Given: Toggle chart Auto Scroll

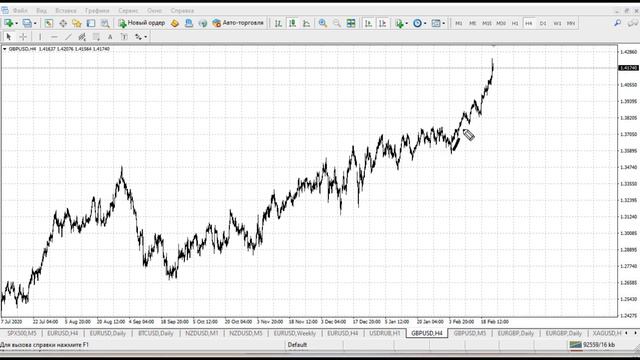Looking at the screenshot, I should [368, 23].
